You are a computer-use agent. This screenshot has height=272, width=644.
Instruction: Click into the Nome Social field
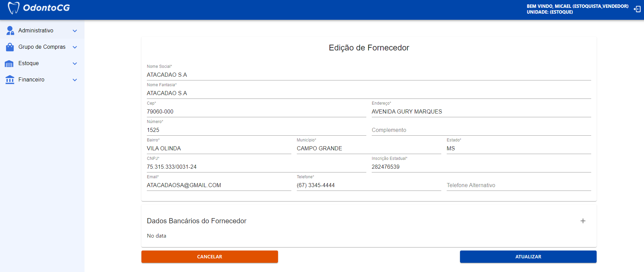[x=369, y=75]
